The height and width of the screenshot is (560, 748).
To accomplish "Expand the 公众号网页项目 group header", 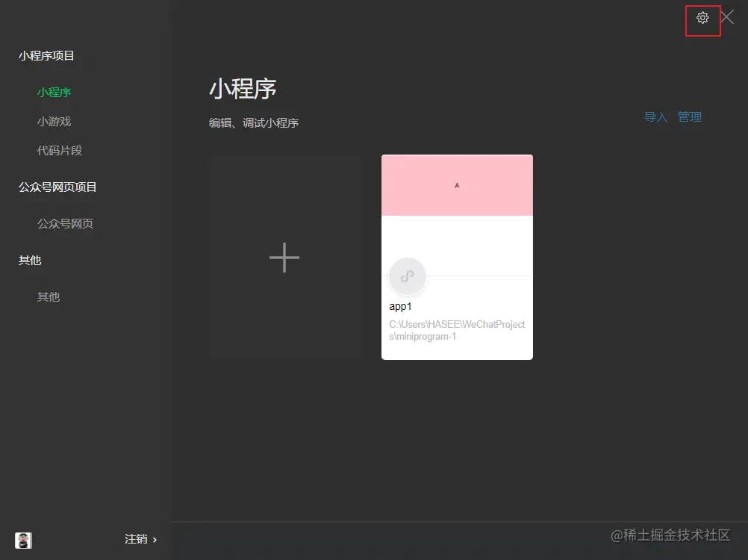I will (56, 187).
